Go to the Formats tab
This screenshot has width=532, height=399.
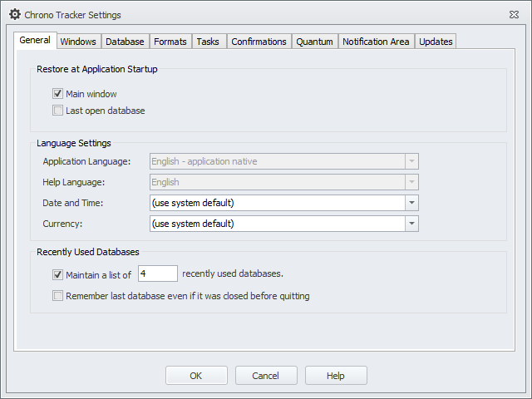click(x=170, y=42)
